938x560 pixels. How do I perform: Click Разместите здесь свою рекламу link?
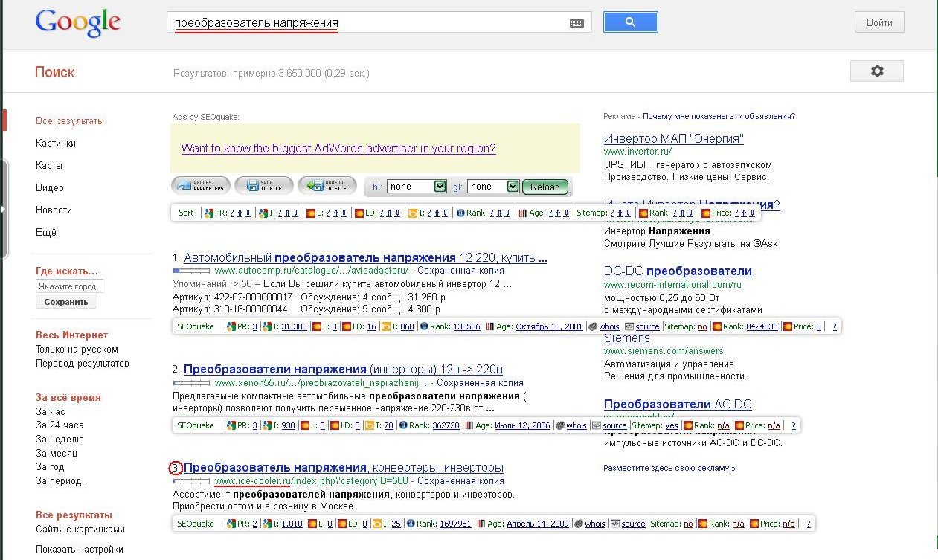[x=669, y=468]
